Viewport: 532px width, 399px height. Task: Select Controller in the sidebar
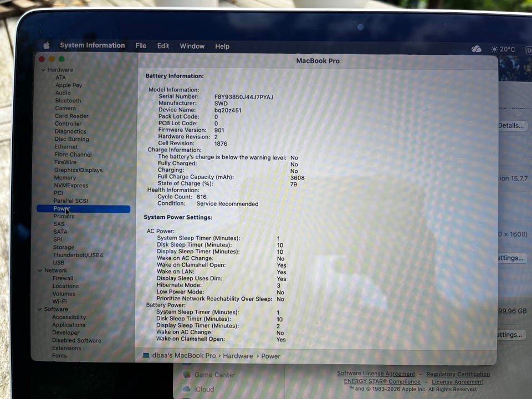click(68, 124)
